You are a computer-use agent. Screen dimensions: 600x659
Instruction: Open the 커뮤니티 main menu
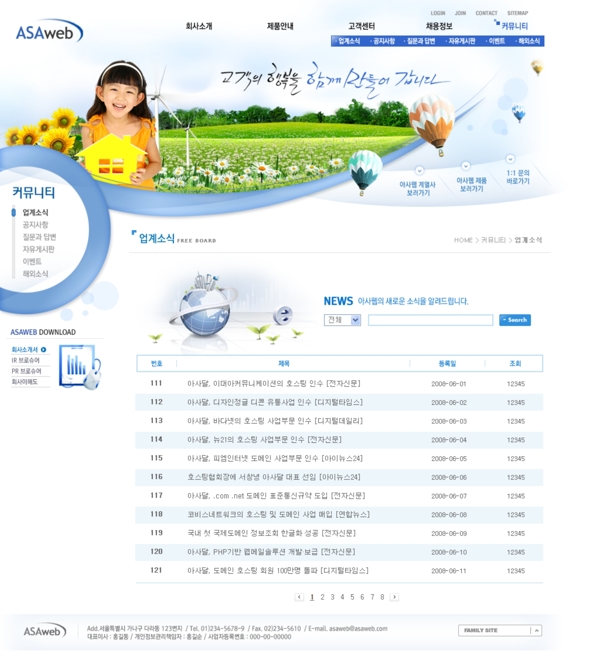pos(514,26)
